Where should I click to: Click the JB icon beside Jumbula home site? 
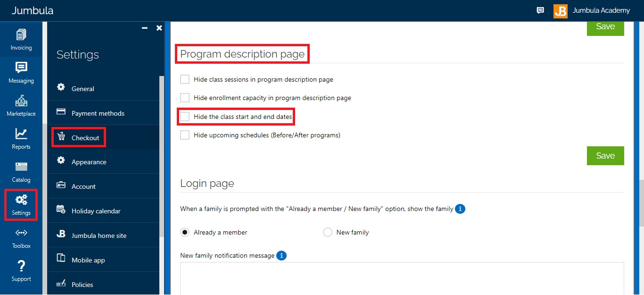pos(61,234)
